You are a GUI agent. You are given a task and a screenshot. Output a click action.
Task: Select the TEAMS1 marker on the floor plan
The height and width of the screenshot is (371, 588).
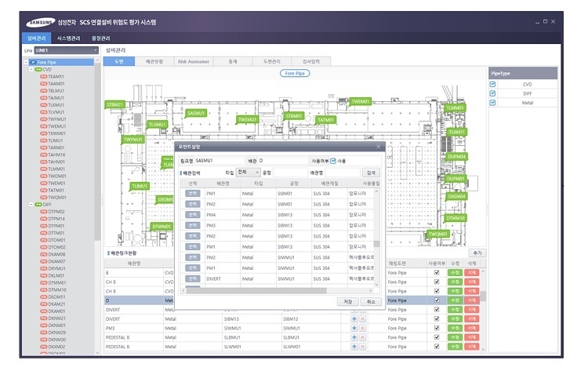[x=456, y=132]
